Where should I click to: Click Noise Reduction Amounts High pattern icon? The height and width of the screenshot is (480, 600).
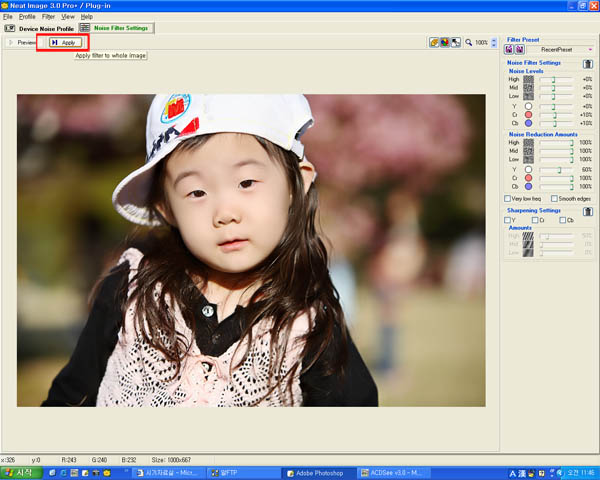point(528,142)
